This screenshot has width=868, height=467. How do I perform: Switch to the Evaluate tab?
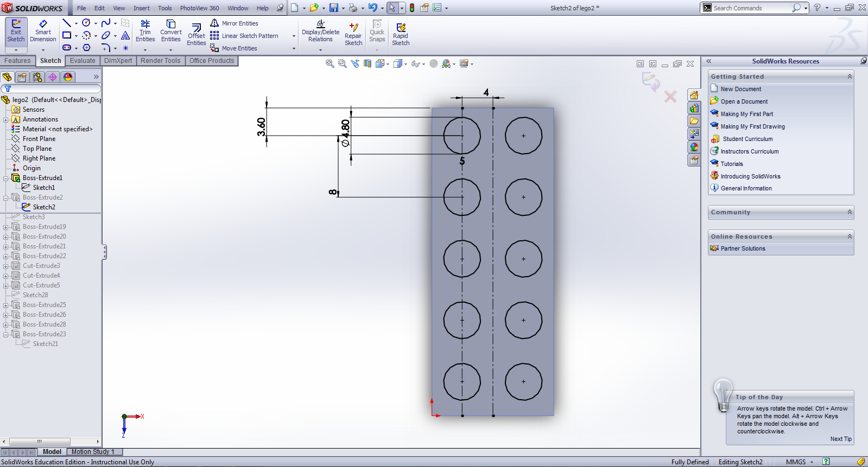(x=83, y=61)
